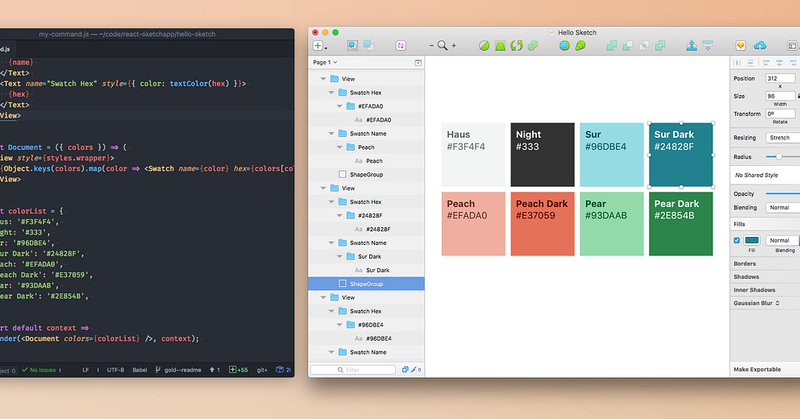Click the layer Filter search field
Screen dimensions: 800x419
click(353, 369)
